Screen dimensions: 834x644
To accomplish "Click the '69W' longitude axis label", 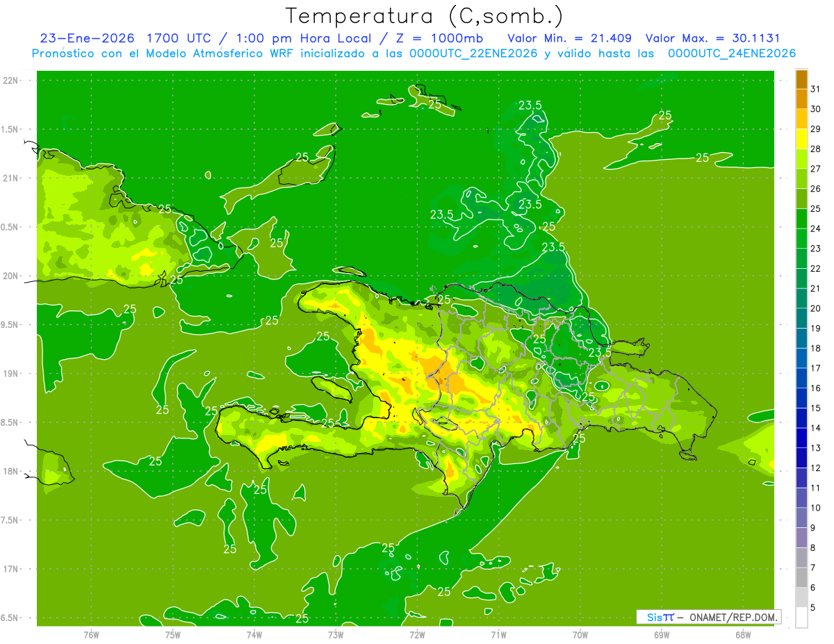I will (662, 634).
